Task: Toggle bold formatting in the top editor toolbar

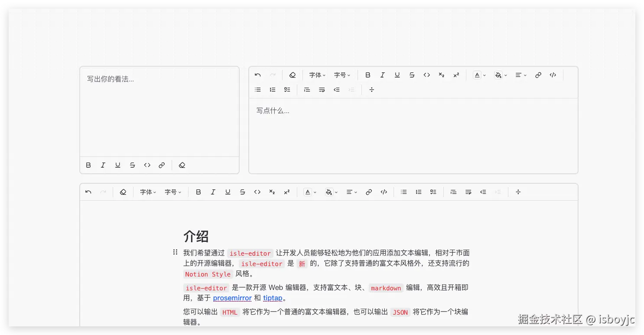Action: tap(368, 75)
